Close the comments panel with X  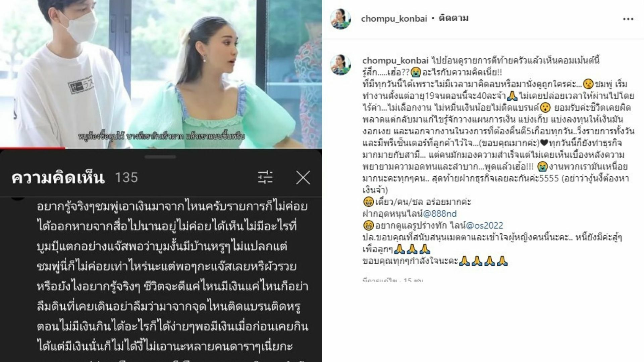[303, 178]
